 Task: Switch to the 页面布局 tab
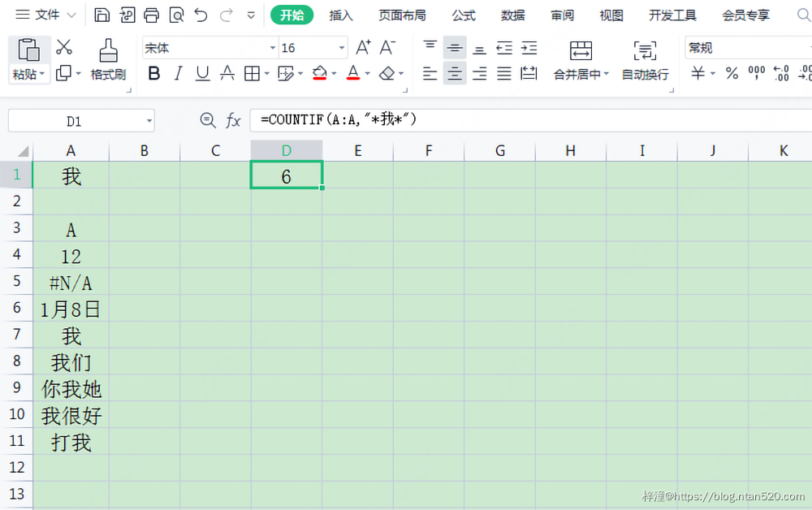click(403, 15)
